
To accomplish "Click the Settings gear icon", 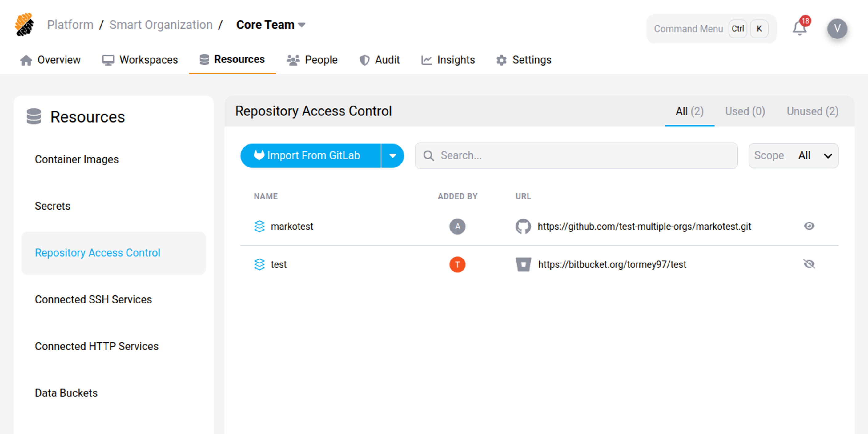I will (x=501, y=60).
